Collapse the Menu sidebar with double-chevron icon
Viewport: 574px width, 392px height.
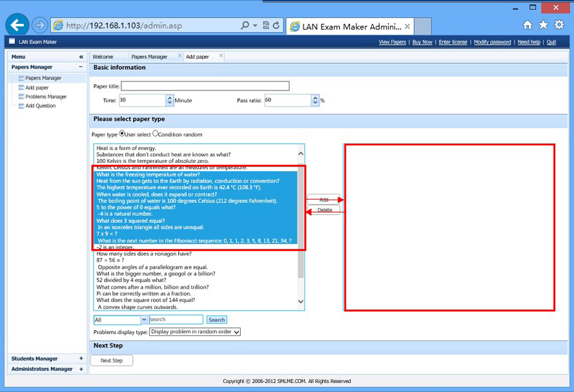[81, 57]
